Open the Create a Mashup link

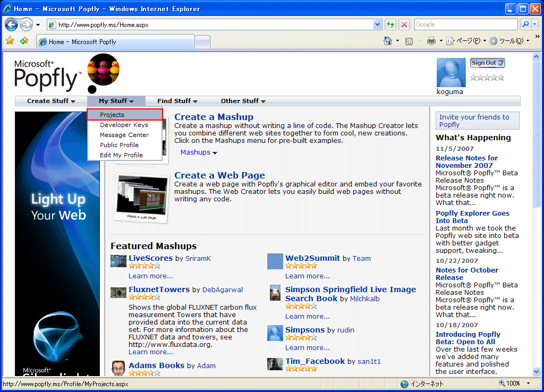[x=214, y=117]
